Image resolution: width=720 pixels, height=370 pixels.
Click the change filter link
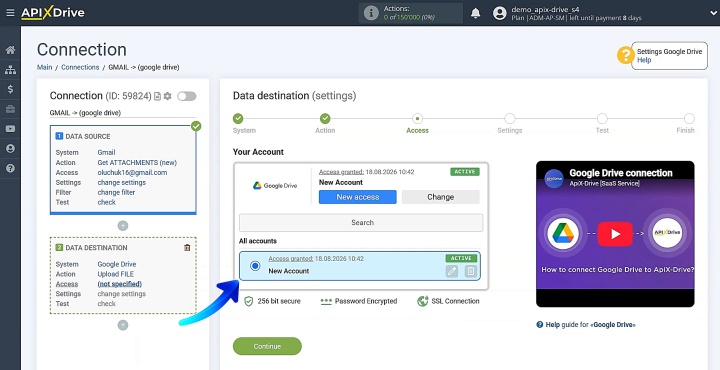[x=116, y=192]
